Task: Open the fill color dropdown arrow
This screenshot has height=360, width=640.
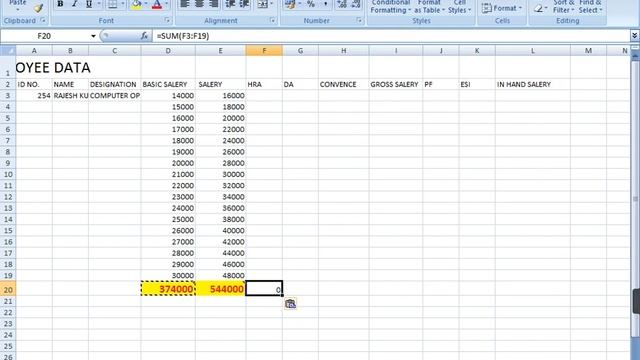Action: [x=146, y=4]
